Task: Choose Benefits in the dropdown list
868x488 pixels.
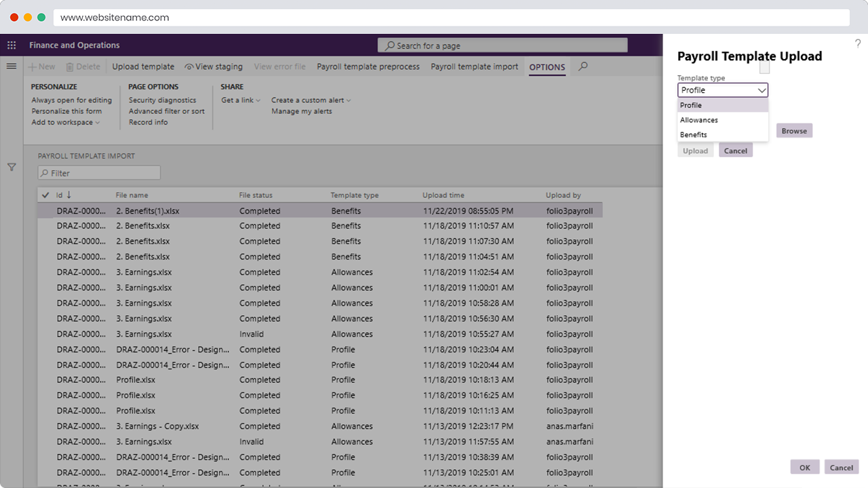Action: coord(723,135)
